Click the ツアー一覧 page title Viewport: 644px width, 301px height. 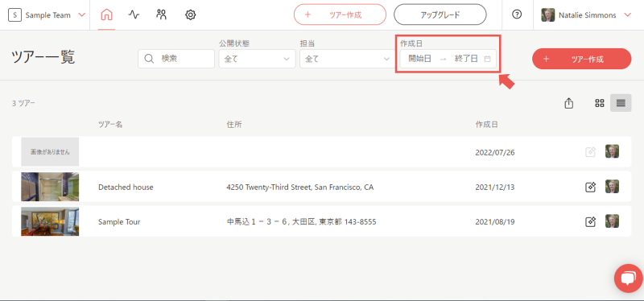(x=43, y=58)
